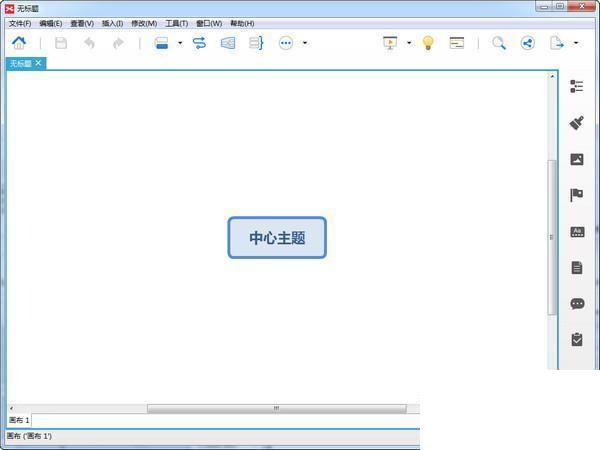Close the XMind window
600x450 pixels.
pyautogui.click(x=582, y=7)
